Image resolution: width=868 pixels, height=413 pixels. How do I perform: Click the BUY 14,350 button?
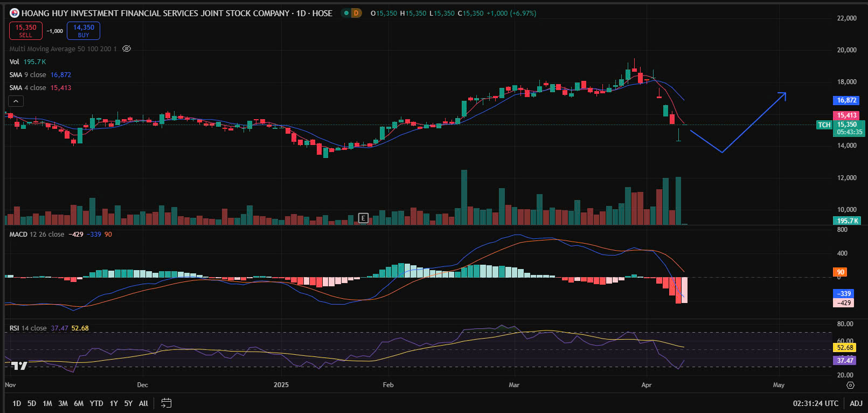84,31
